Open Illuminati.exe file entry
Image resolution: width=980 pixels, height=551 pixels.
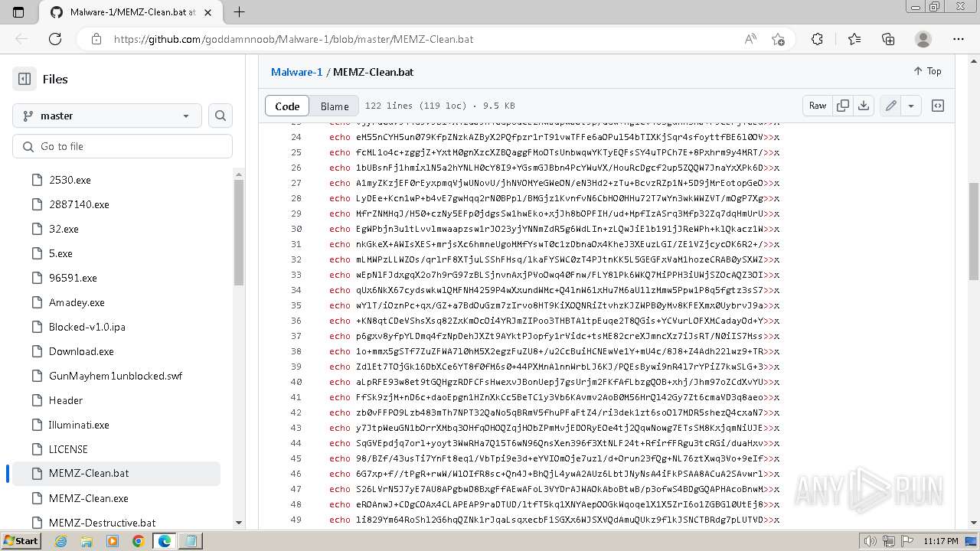(x=79, y=425)
